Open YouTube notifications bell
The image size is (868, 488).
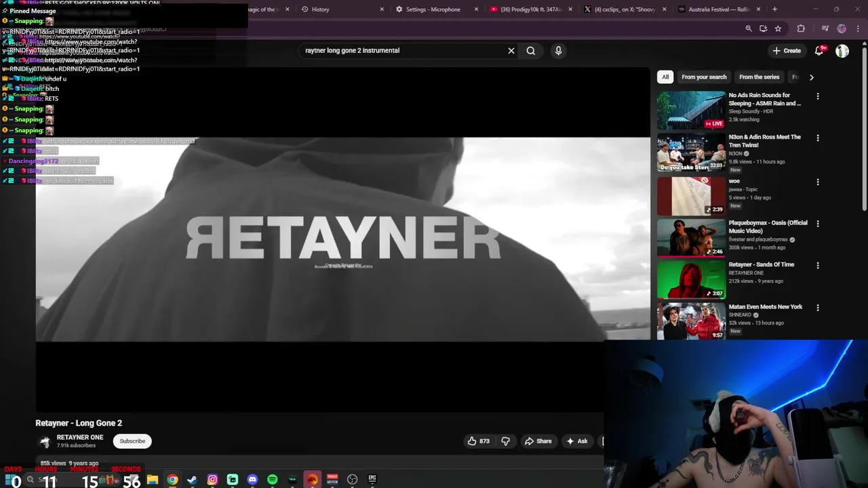pyautogui.click(x=819, y=50)
